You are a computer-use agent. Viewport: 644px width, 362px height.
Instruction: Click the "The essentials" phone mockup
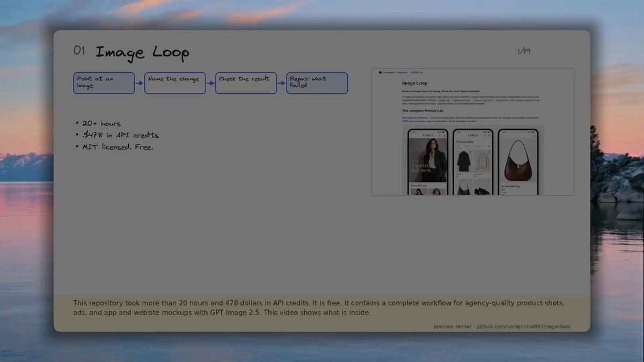point(473,161)
